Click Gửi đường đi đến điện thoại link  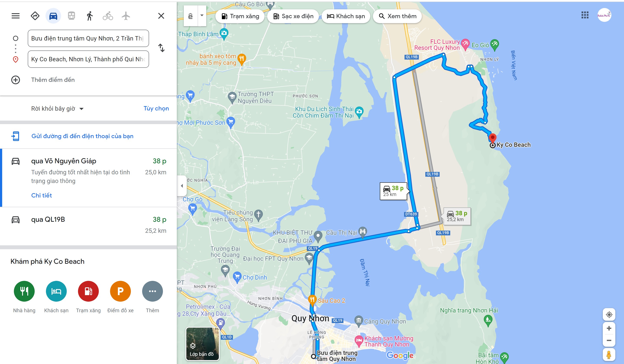[82, 136]
